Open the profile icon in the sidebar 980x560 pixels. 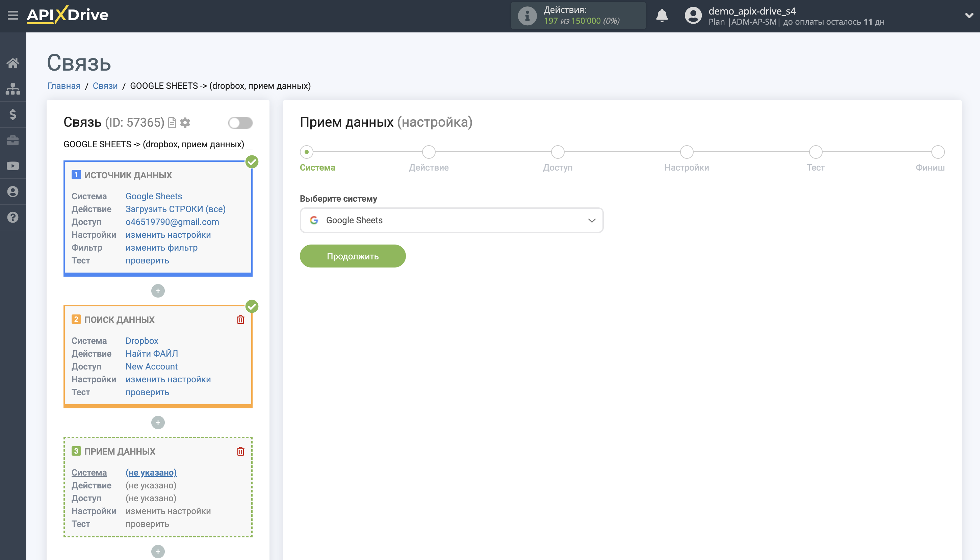tap(13, 191)
